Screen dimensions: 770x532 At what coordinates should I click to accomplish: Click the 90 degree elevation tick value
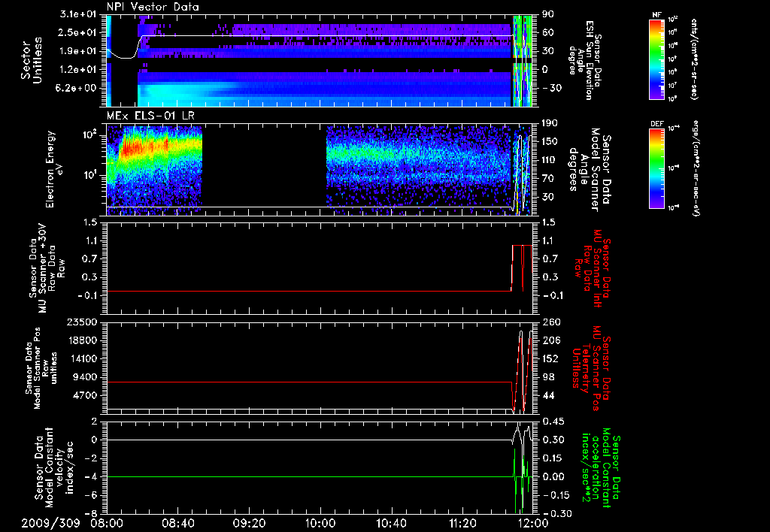pos(547,14)
